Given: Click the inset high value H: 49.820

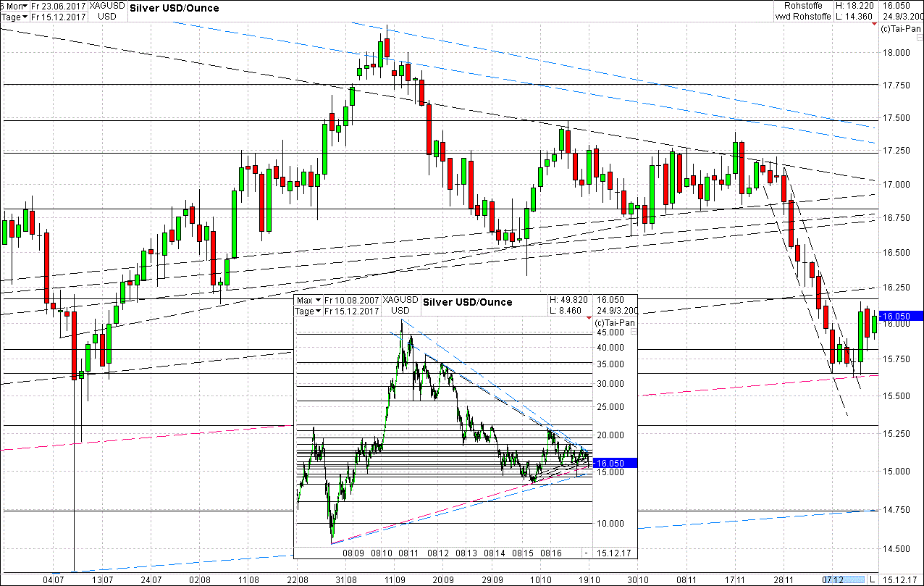Looking at the screenshot, I should click(569, 301).
